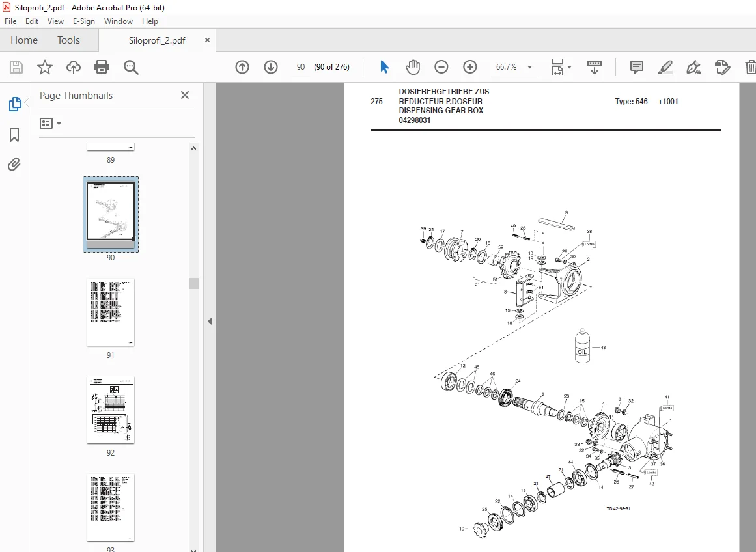Viewport: 756px width, 552px height.
Task: Select the Highlight text pen tool
Action: click(665, 67)
